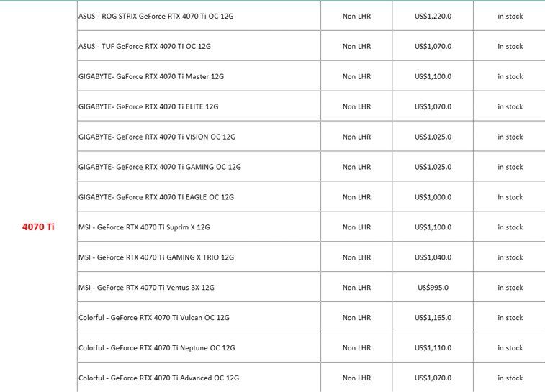The width and height of the screenshot is (545, 392).
Task: Click in stock cell for MSI Ventus 3X
Action: [x=510, y=288]
